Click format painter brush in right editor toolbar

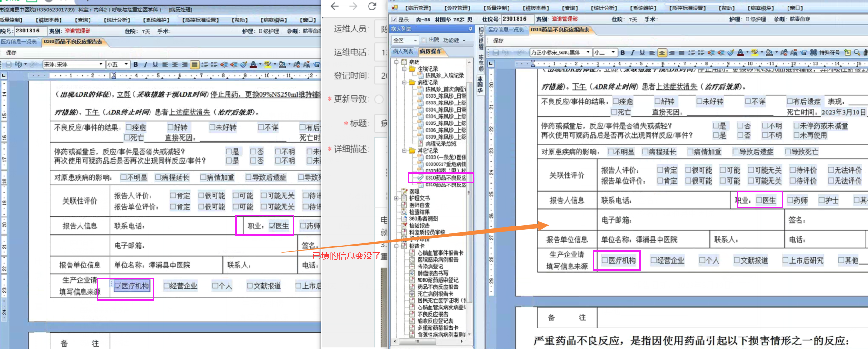731,52
